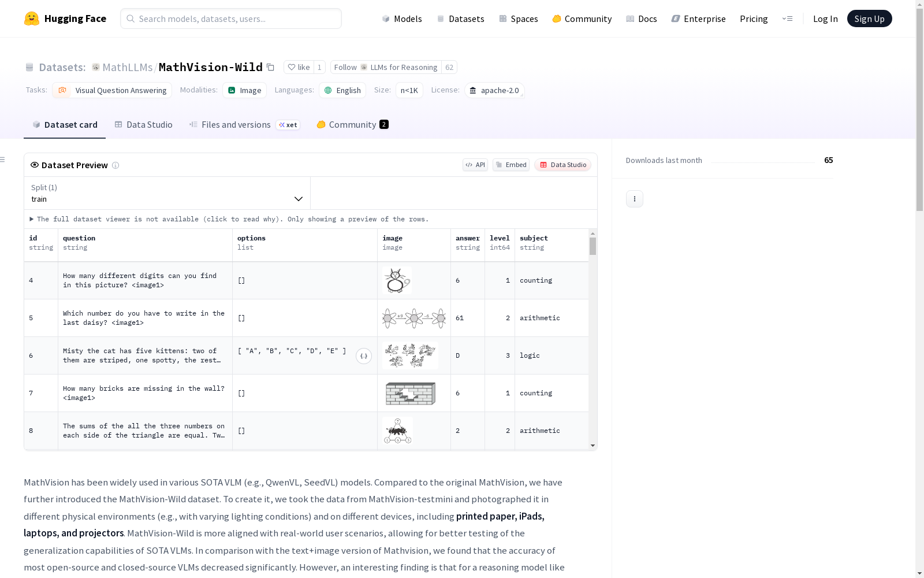Expand the 'full dataset viewer is not available' notice

click(229, 219)
